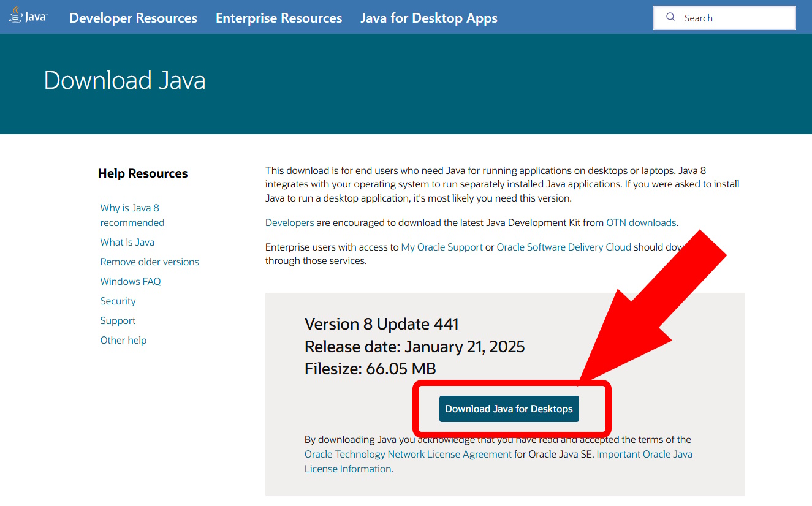Click Download Java for Desktops button
The width and height of the screenshot is (812, 506).
(509, 409)
